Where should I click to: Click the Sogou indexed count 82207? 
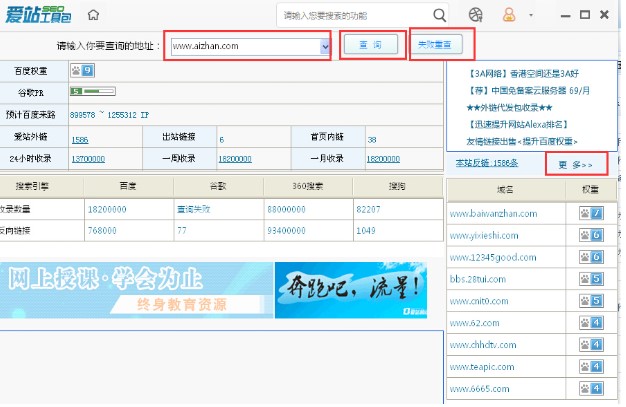368,209
